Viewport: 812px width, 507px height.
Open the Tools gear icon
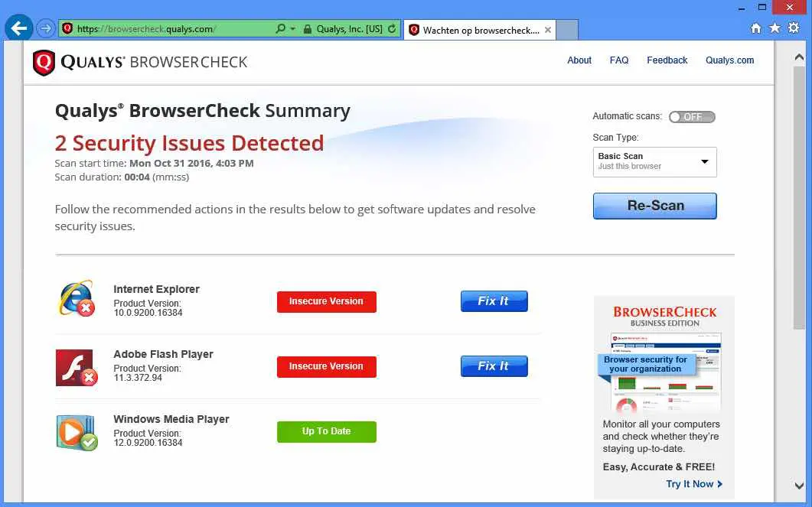pyautogui.click(x=794, y=28)
